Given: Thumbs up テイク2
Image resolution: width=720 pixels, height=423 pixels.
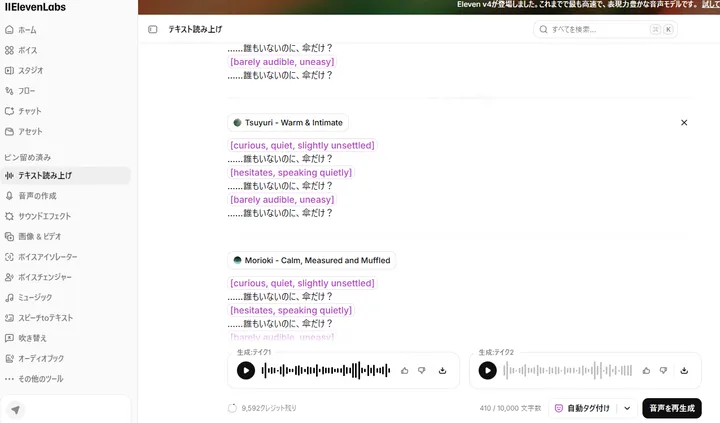Looking at the screenshot, I should click(647, 371).
